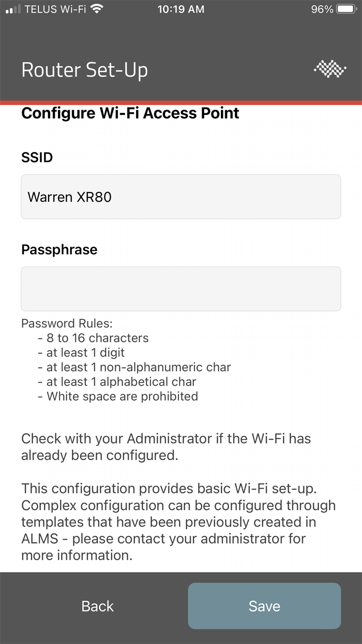Click the Passphrase label
Screen dimensions: 362x644
coord(59,250)
